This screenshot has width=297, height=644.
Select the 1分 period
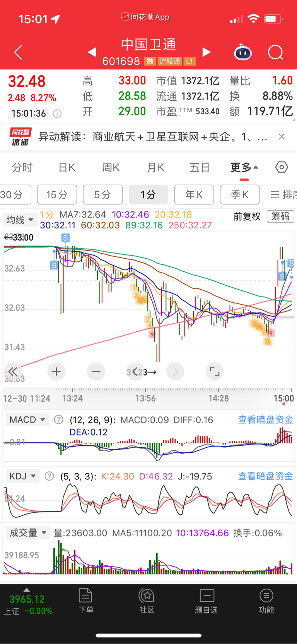coord(148,194)
